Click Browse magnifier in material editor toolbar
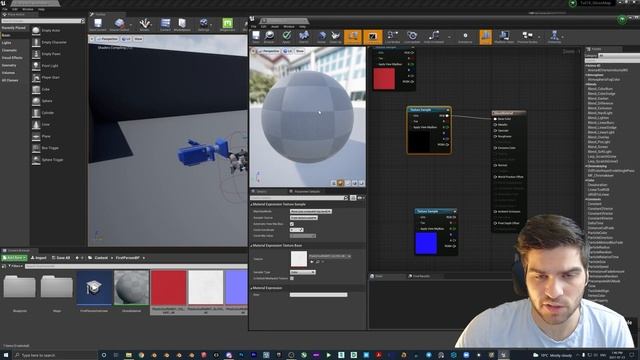 pos(269,37)
